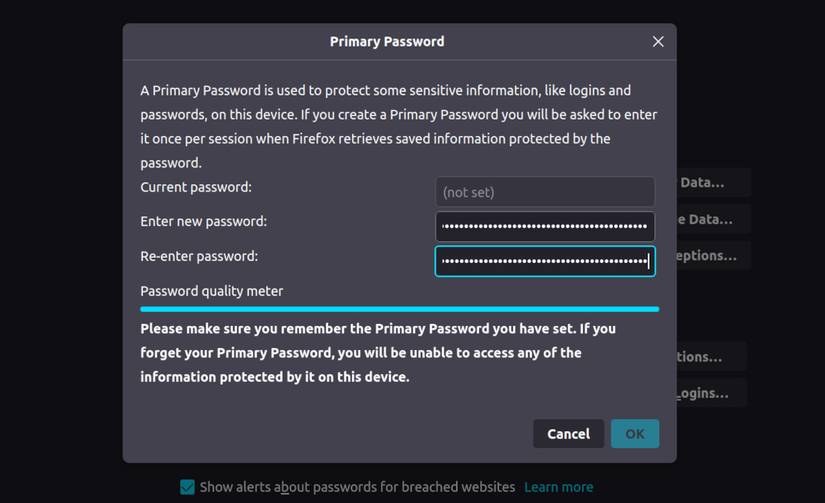Toggle the breached websites alerts checkbox

coord(187,487)
